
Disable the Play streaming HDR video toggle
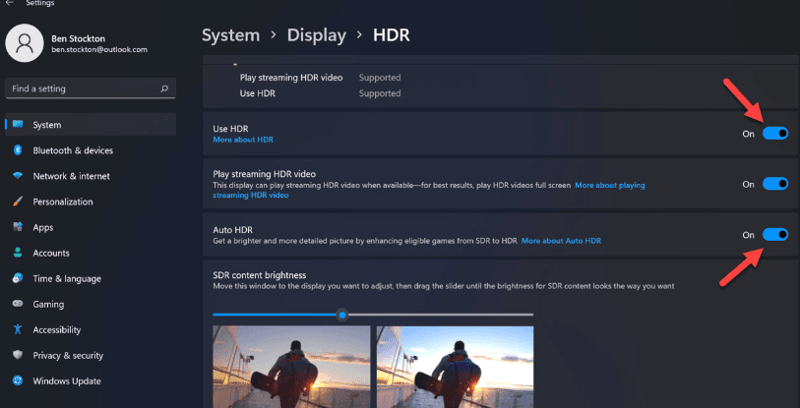point(775,184)
